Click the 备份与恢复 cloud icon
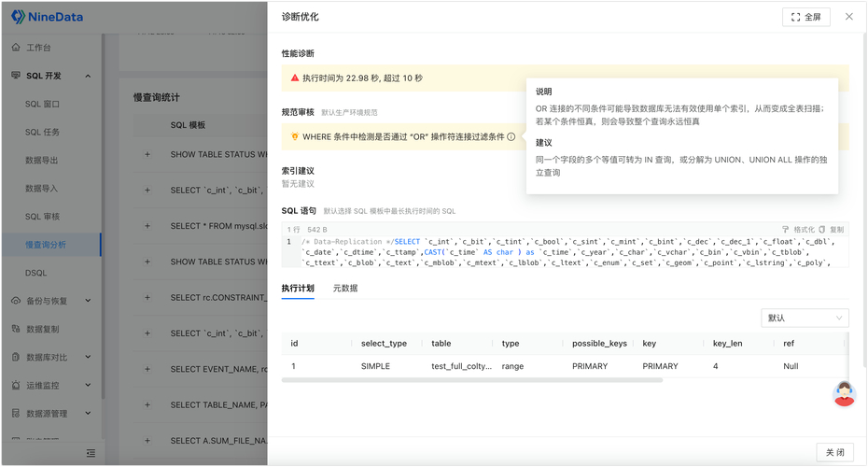The image size is (868, 467). (x=16, y=301)
